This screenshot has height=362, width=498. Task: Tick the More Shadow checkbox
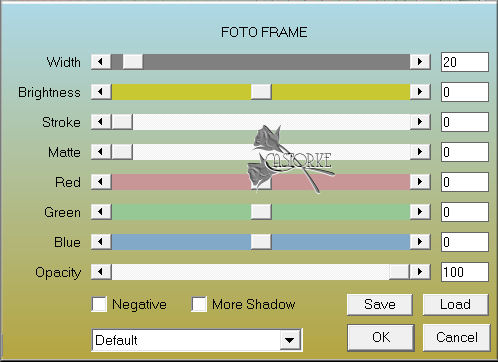[199, 304]
